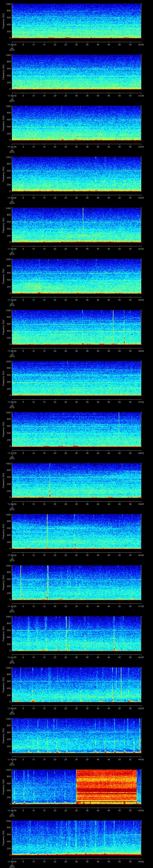Click the 11:31:00 start time label

pyautogui.click(x=12, y=147)
